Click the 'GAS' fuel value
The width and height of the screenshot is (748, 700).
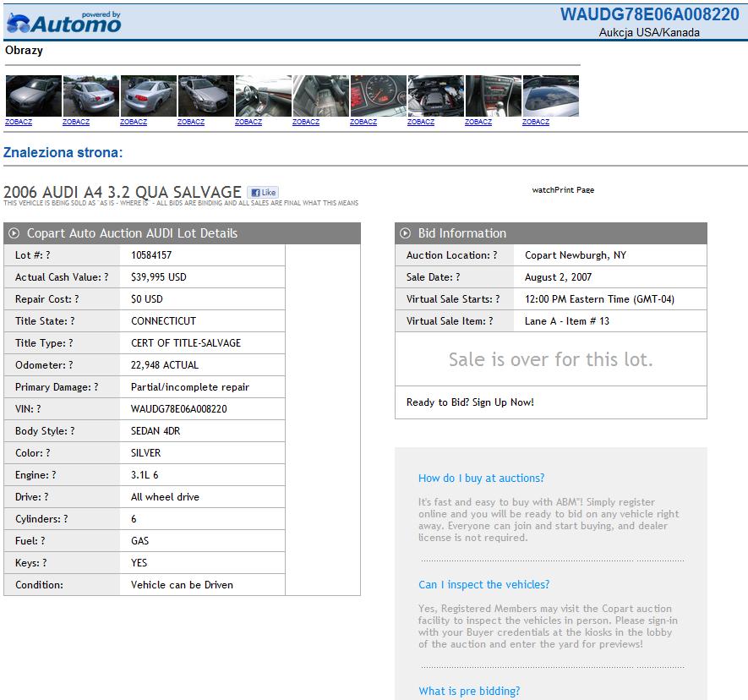coord(139,540)
